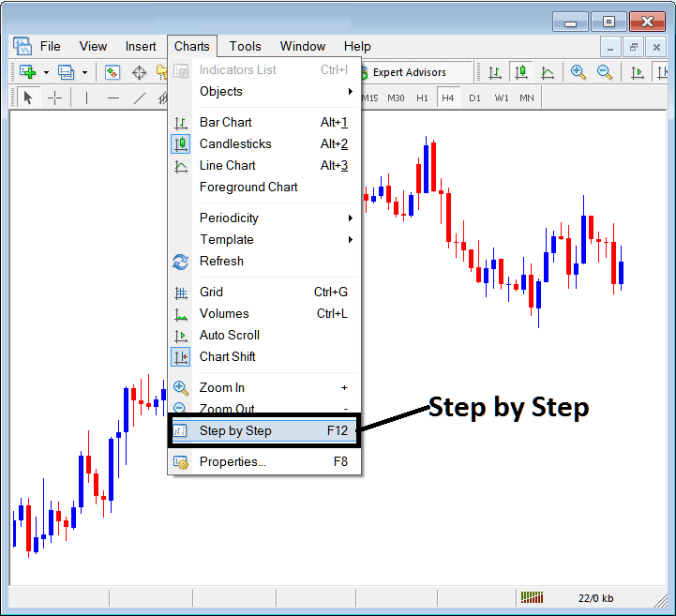Click the zoom in magnifier in toolbar
Image resolution: width=676 pixels, height=616 pixels.
(578, 72)
